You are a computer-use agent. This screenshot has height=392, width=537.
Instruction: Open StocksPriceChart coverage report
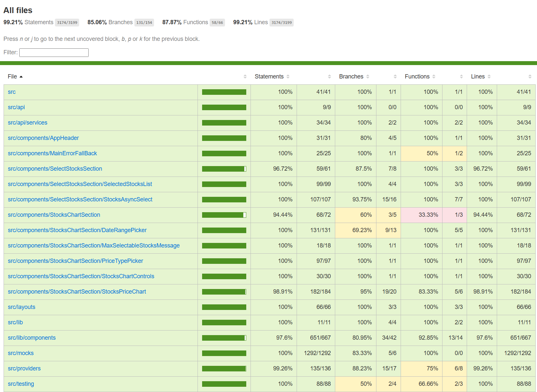tap(77, 292)
